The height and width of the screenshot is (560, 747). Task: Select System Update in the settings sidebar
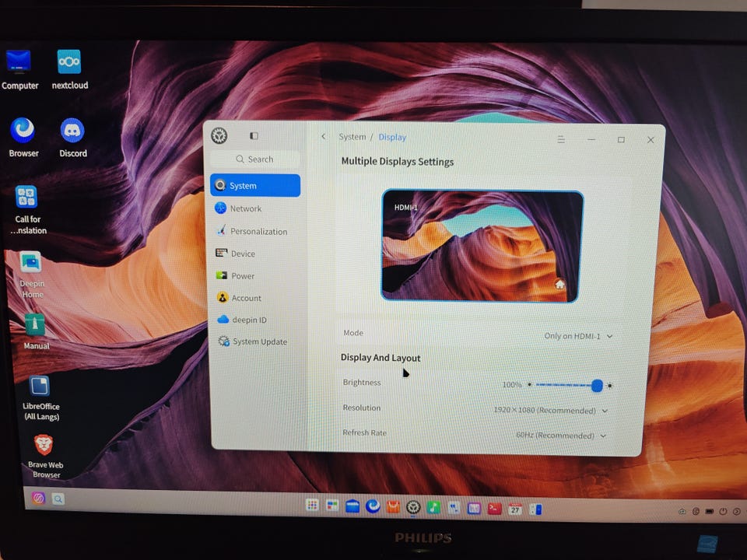(258, 341)
